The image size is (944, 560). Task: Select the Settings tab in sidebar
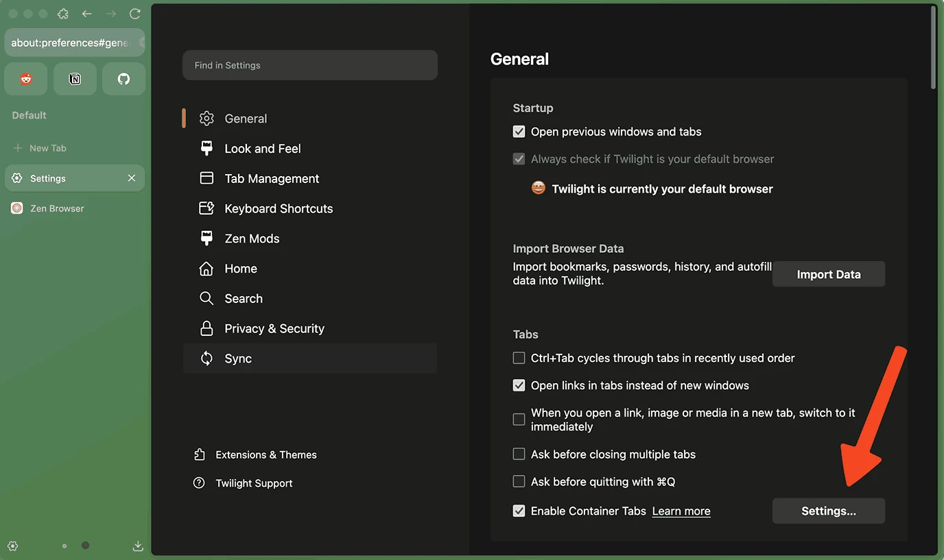pos(74,178)
